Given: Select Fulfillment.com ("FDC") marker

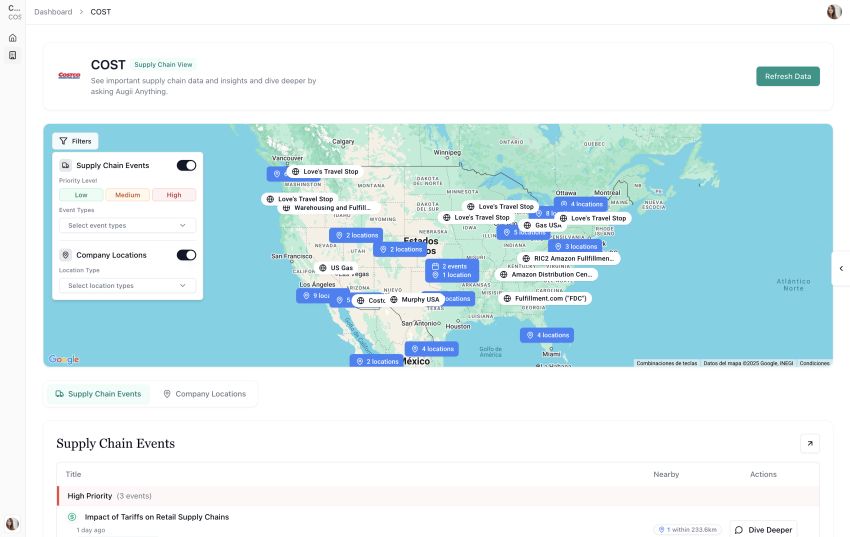Looking at the screenshot, I should tap(545, 299).
